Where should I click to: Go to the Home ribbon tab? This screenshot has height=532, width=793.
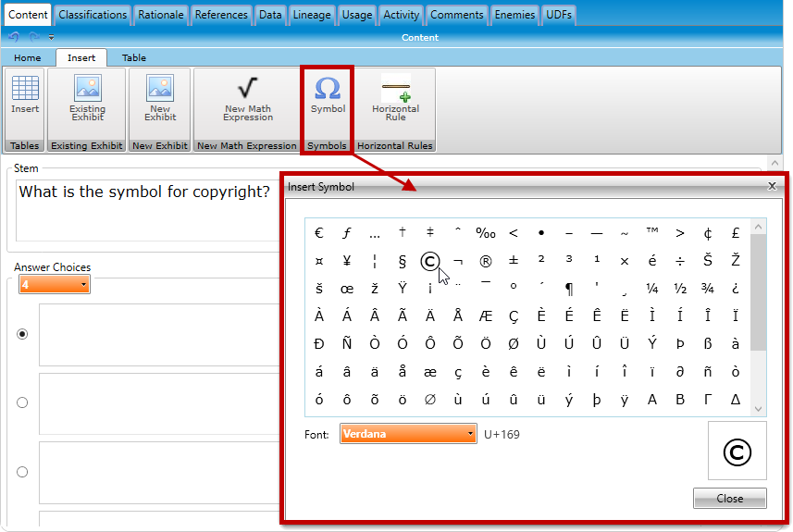(28, 58)
